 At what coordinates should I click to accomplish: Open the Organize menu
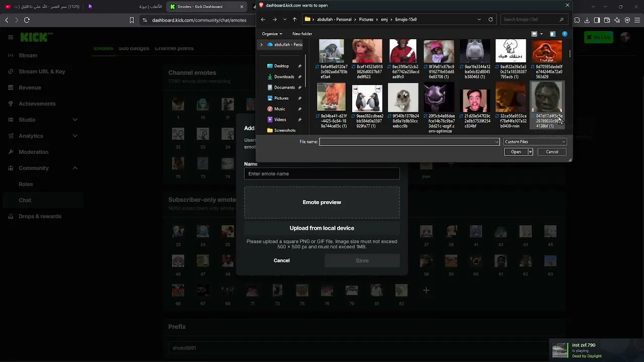272,34
